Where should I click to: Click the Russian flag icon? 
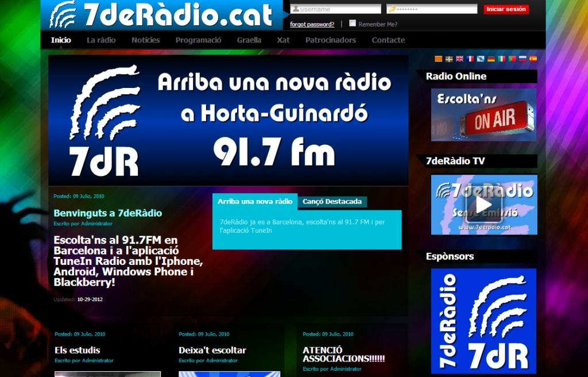[523, 59]
